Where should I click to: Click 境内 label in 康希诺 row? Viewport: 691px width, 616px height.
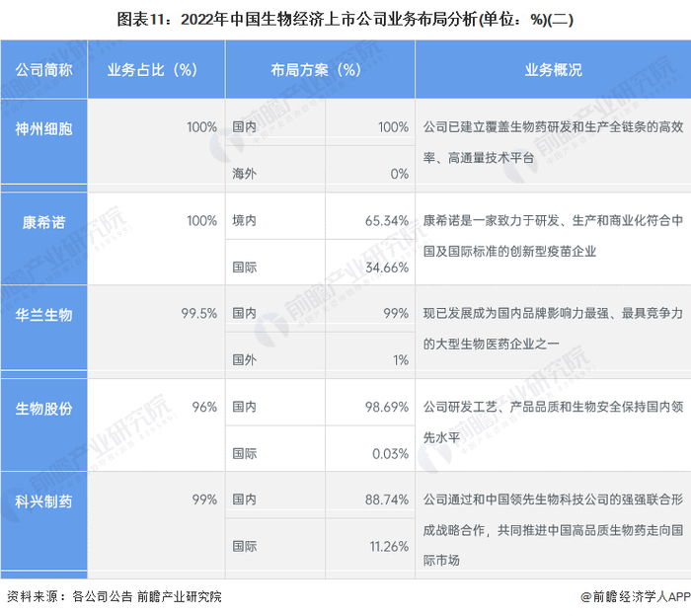[x=244, y=220]
